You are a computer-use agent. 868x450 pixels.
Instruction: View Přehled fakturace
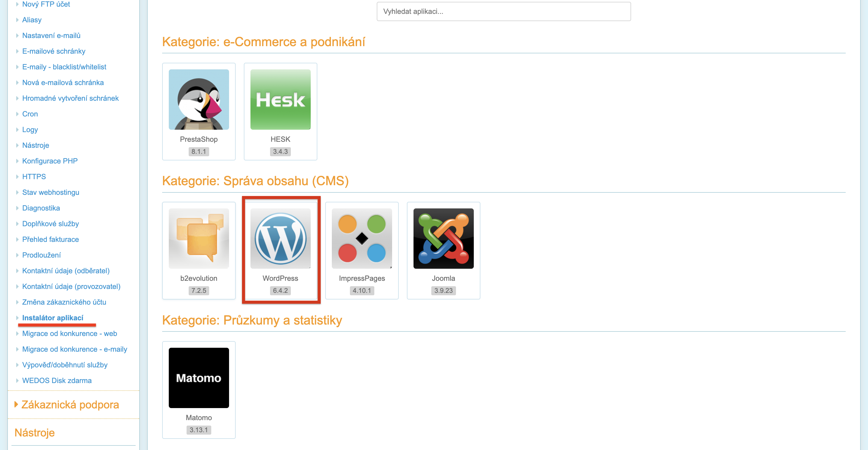click(x=51, y=239)
